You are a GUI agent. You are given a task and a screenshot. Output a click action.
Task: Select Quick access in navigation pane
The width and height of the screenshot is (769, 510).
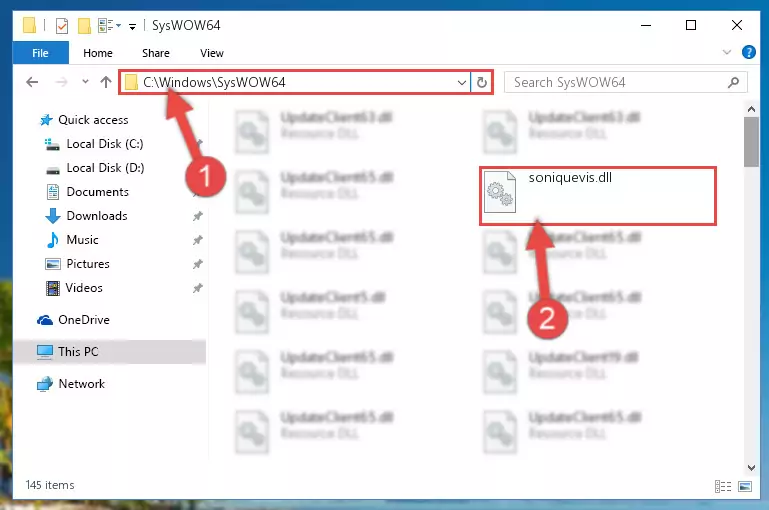(x=93, y=120)
